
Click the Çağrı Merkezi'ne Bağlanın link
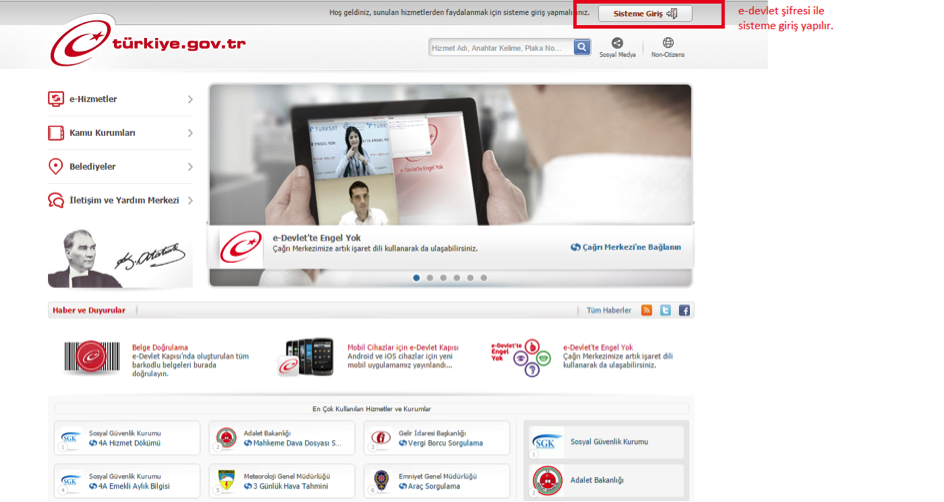(626, 247)
